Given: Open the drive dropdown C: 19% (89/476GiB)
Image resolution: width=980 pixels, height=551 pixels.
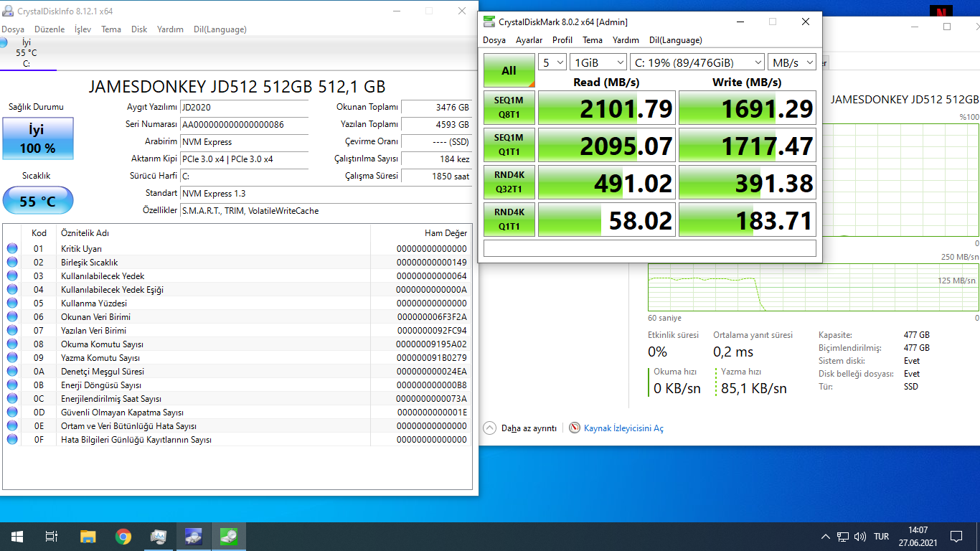Looking at the screenshot, I should pyautogui.click(x=696, y=62).
